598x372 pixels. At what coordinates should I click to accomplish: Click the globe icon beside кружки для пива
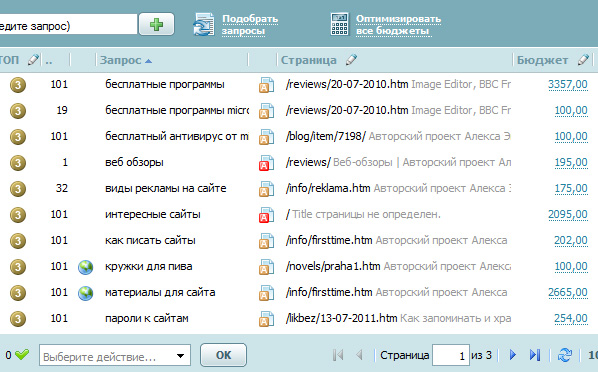(x=85, y=267)
